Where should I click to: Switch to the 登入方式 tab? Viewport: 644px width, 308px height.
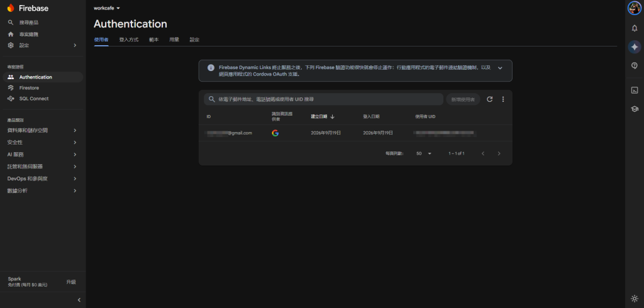tap(128, 40)
